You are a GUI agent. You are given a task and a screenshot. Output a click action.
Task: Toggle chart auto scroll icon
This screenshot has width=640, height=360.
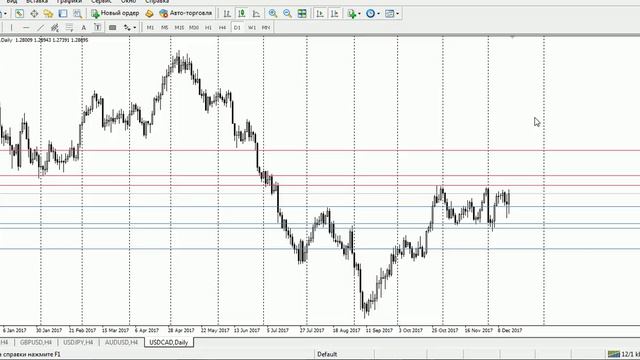point(320,13)
